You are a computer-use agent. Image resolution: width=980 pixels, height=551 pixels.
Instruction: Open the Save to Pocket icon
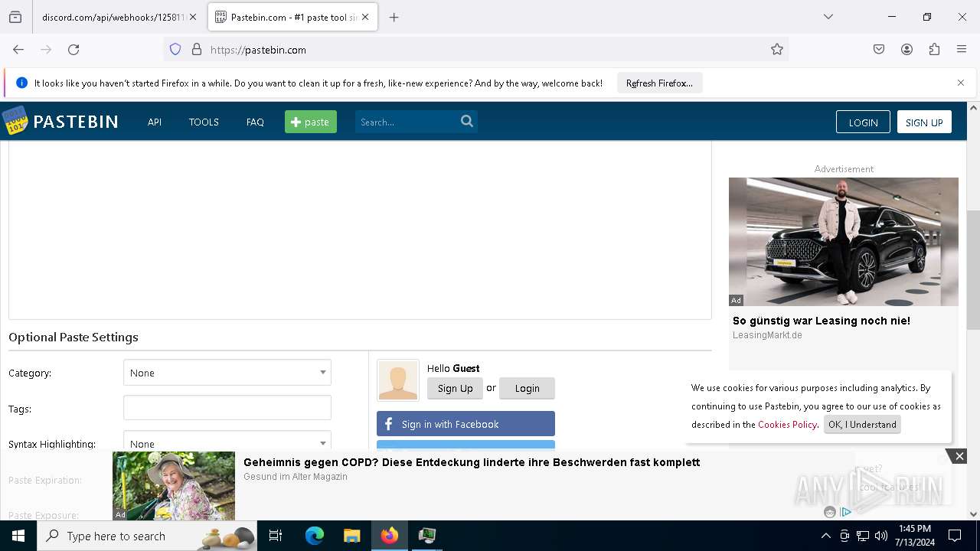(879, 50)
